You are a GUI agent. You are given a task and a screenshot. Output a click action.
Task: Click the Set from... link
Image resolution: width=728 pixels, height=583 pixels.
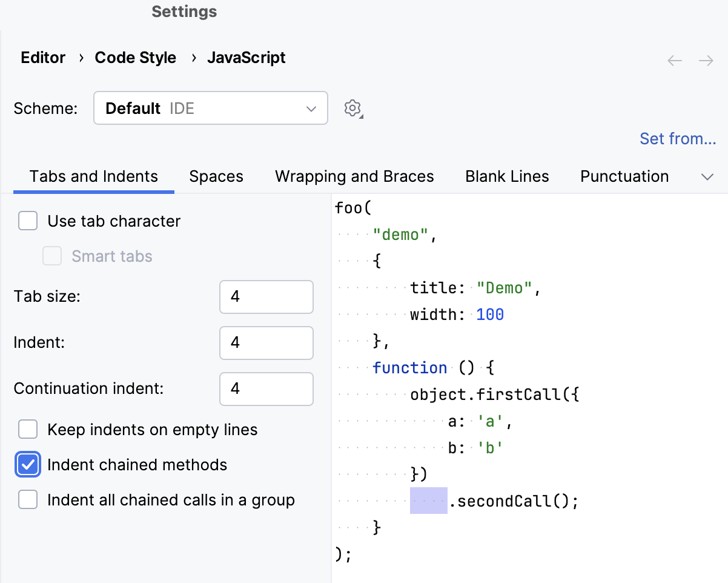[x=678, y=138]
